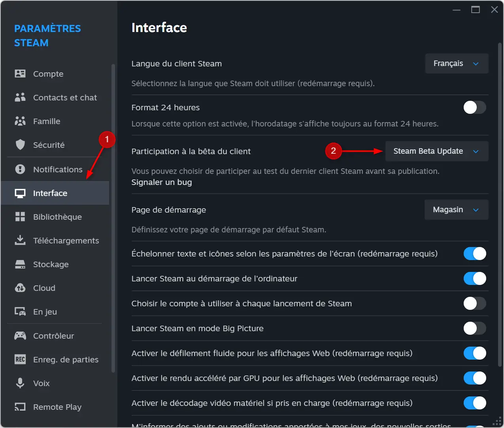
Task: Click the Notifications exclamation icon
Action: pos(20,169)
